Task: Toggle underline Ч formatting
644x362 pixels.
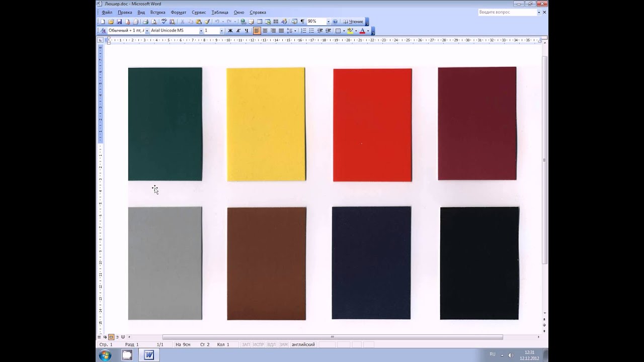Action: coord(247,31)
